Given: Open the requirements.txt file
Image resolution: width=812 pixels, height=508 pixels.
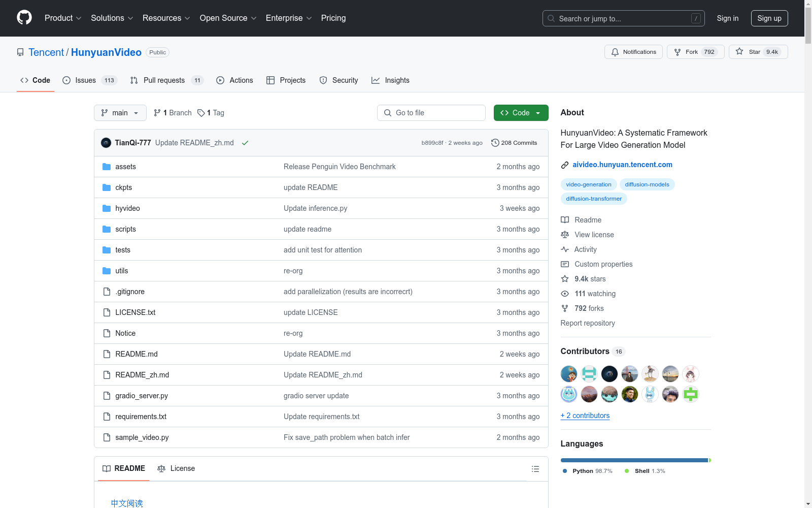Looking at the screenshot, I should (141, 417).
